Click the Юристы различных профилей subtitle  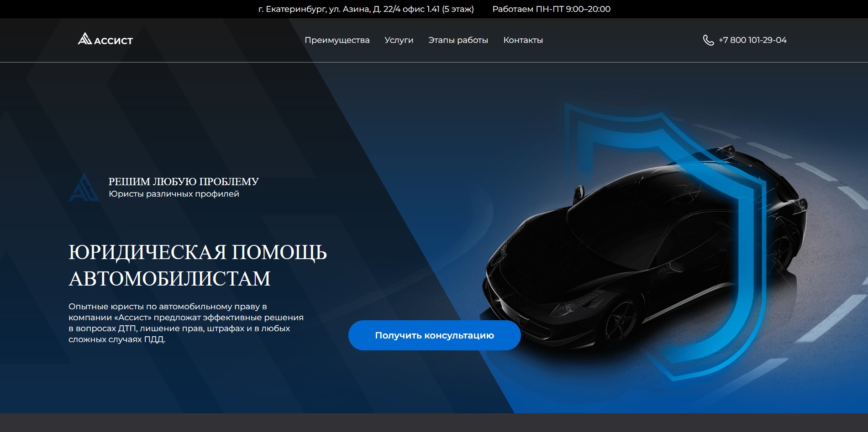(x=174, y=194)
